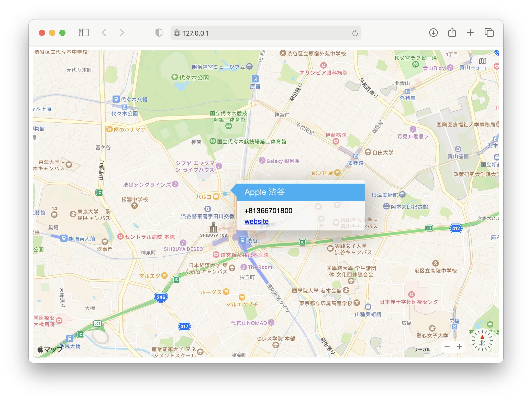This screenshot has height=401, width=532.
Task: Select 山種美術館 museum icon
Action: point(368,307)
